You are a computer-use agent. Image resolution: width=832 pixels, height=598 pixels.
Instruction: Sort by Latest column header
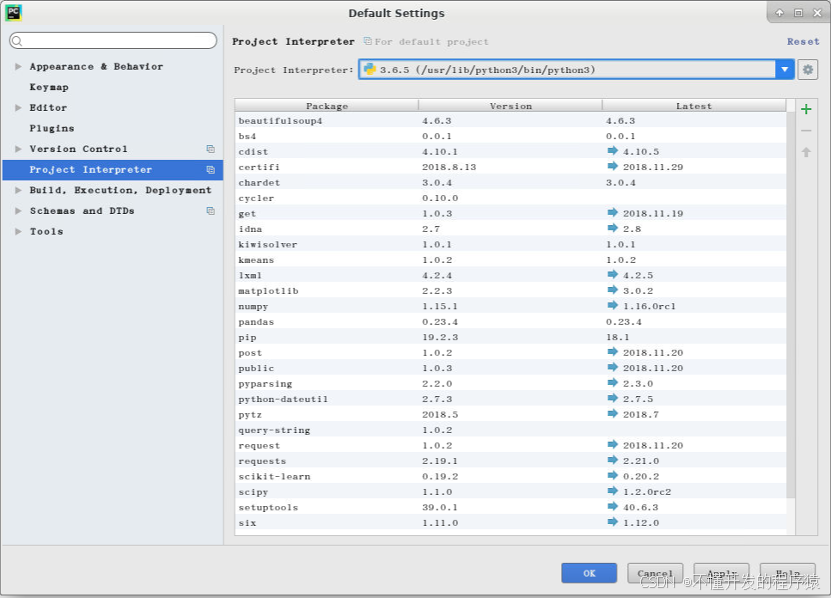pos(694,106)
